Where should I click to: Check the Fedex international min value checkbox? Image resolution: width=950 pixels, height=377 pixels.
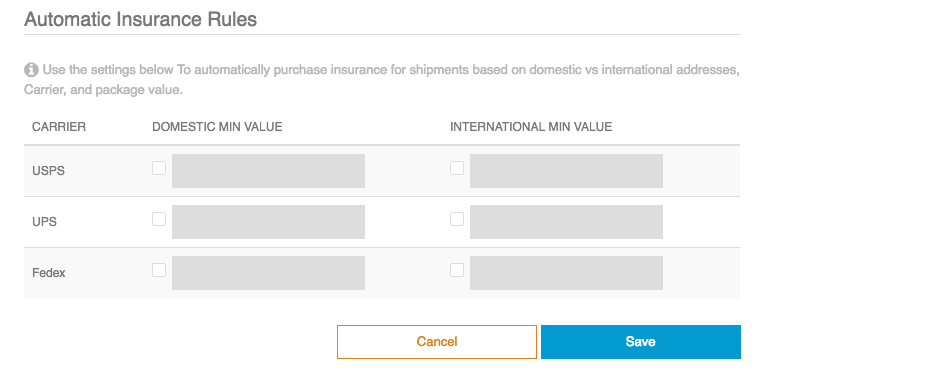(457, 270)
